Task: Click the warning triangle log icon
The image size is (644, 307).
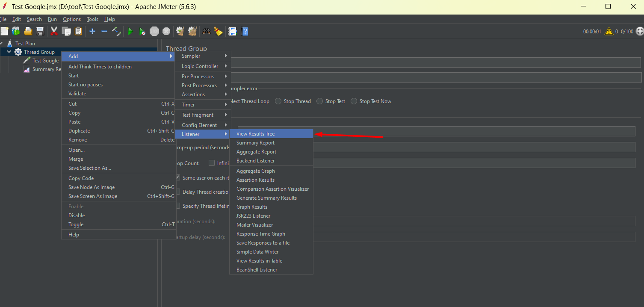Action: [x=609, y=31]
